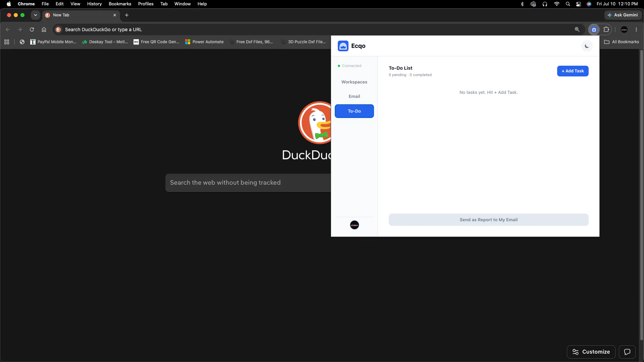Click the zoom magnifier icon in address bar

(577, 29)
